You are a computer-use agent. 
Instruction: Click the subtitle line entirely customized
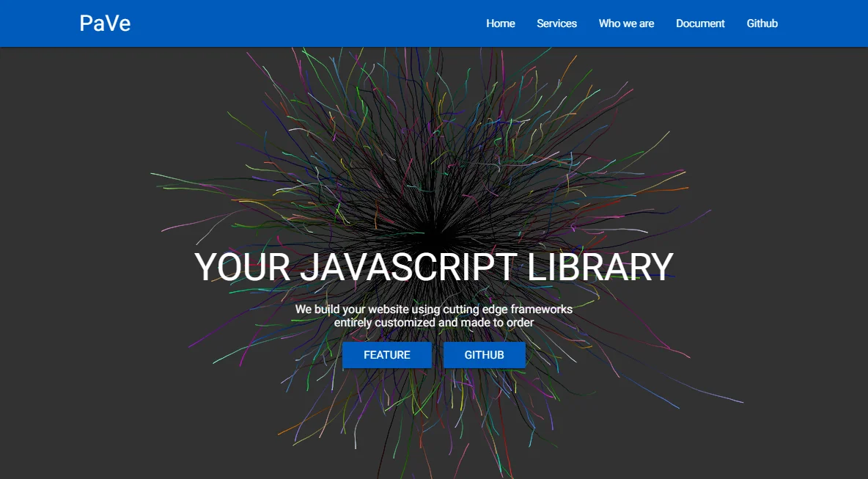434,322
